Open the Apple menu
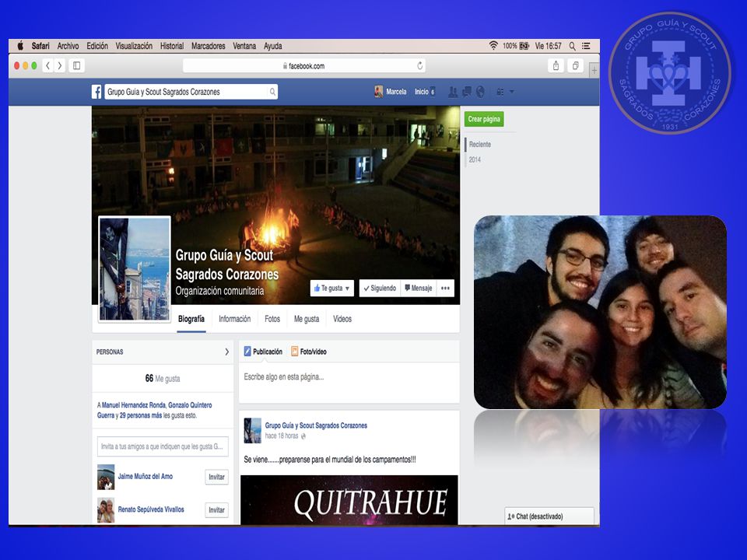Image resolution: width=747 pixels, height=560 pixels. 20,46
